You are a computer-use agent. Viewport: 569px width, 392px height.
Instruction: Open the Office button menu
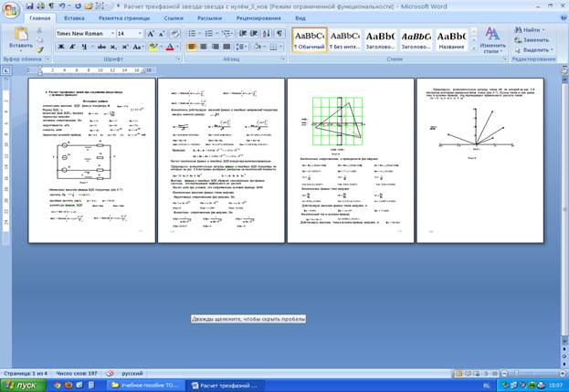point(11,10)
